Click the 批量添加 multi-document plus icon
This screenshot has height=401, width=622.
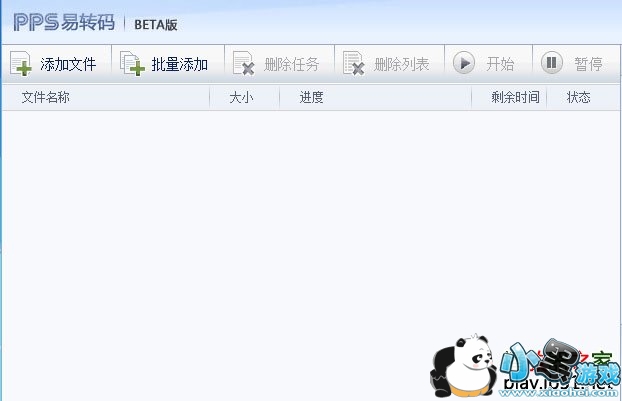click(132, 63)
